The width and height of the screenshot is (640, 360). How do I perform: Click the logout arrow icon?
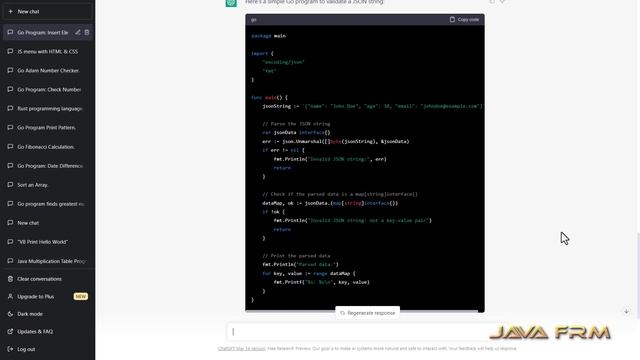click(10, 349)
